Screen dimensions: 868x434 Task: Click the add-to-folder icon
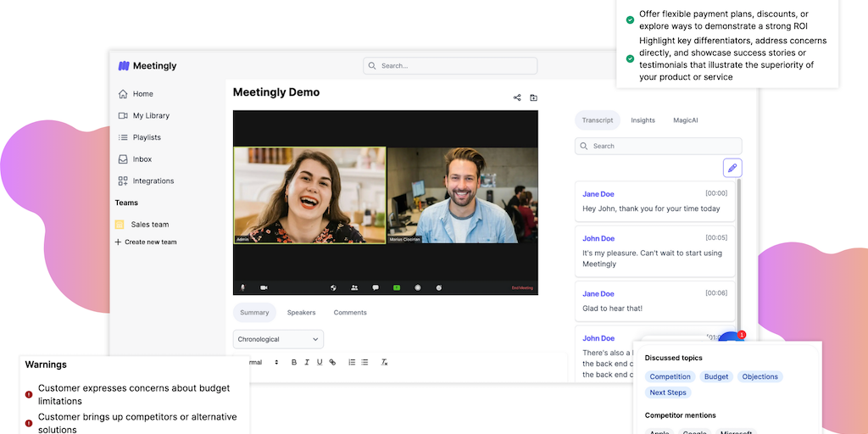point(533,97)
